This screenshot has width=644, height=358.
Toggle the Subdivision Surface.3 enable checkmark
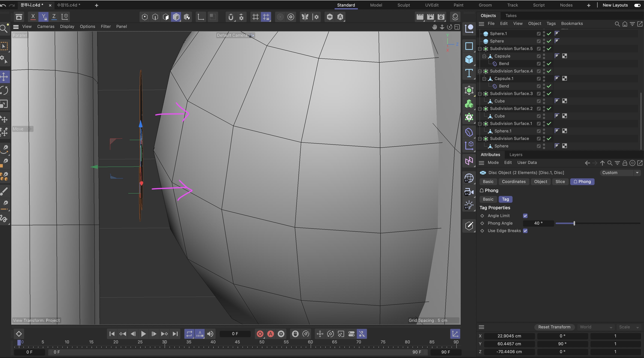[549, 93]
